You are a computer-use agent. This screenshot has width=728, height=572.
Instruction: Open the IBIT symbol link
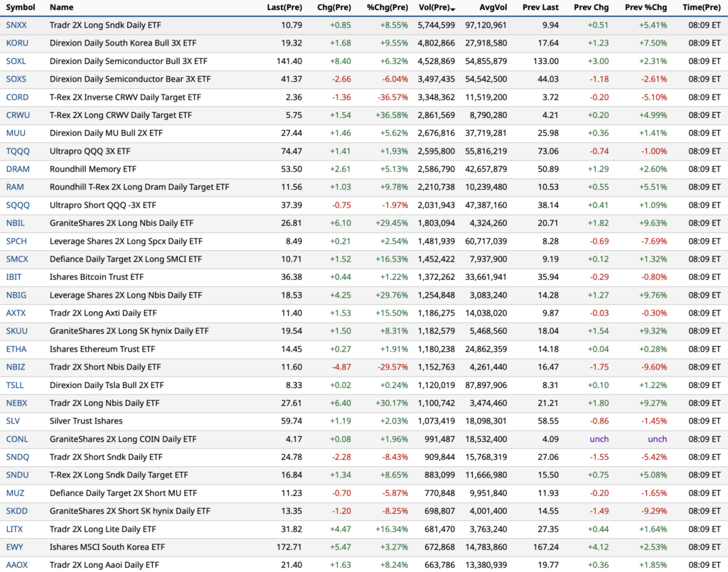[x=14, y=277]
